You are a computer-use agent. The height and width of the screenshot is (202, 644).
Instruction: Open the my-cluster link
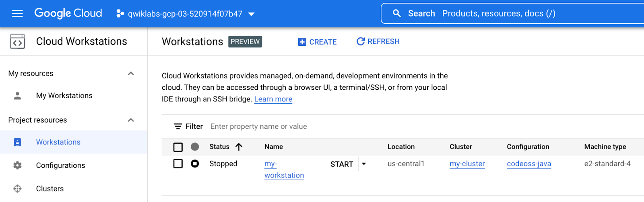467,164
